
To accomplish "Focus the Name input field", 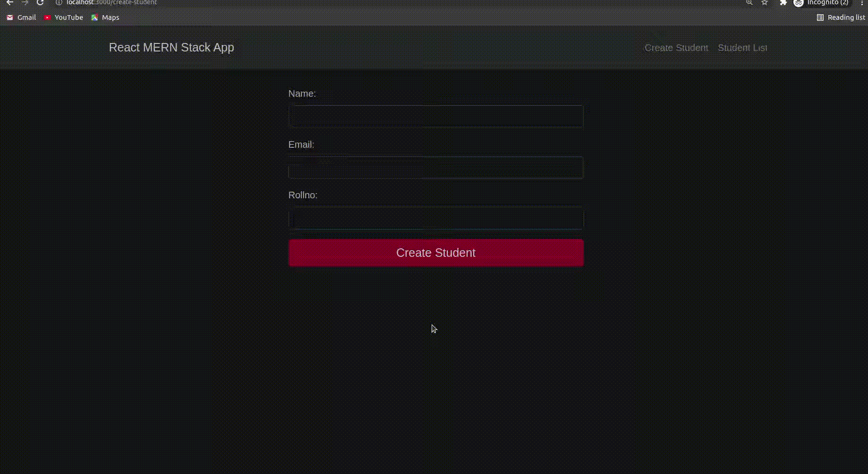I will [436, 116].
